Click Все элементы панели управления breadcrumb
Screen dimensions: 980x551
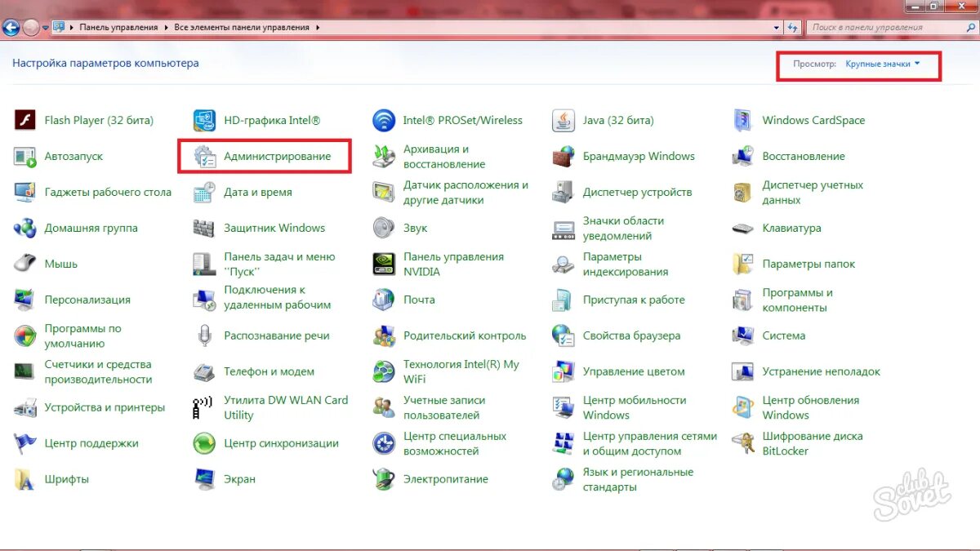242,27
